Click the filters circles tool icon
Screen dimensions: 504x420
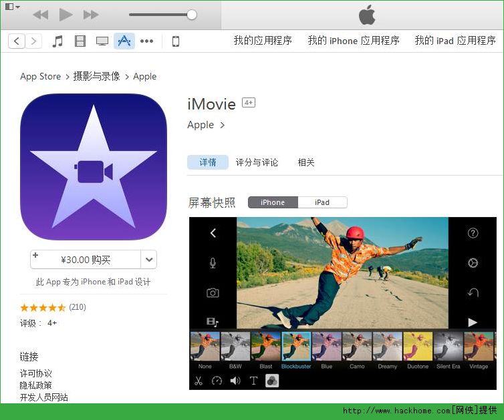(272, 381)
